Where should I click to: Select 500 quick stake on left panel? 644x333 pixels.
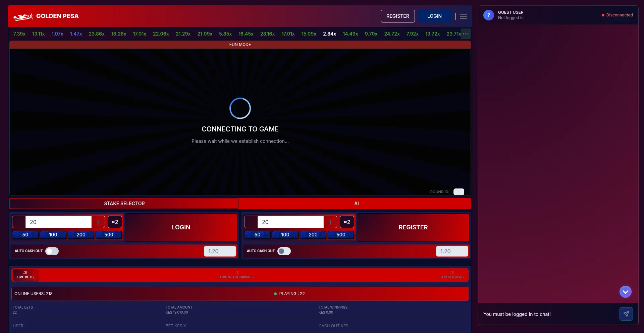tap(109, 235)
